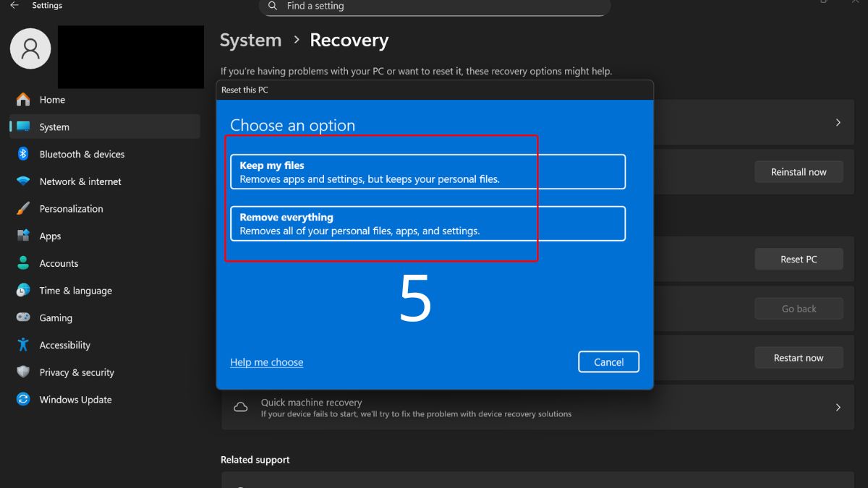Choose Remove everything option
This screenshot has height=488, width=868.
click(427, 224)
